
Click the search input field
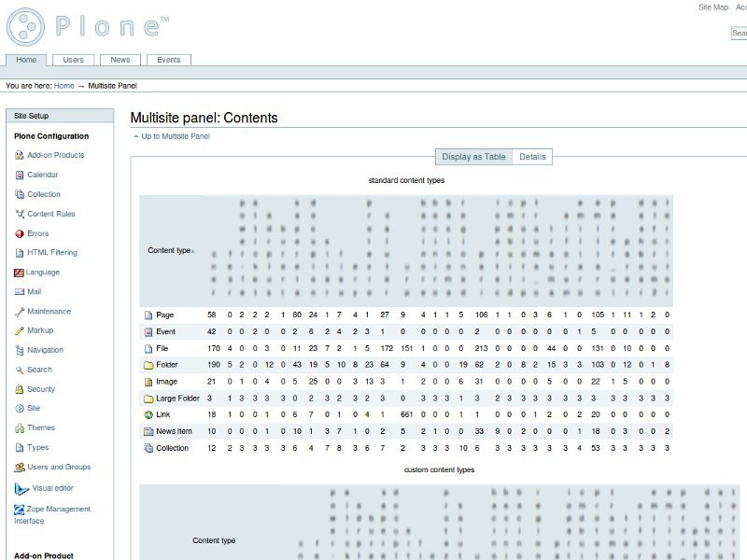(739, 34)
